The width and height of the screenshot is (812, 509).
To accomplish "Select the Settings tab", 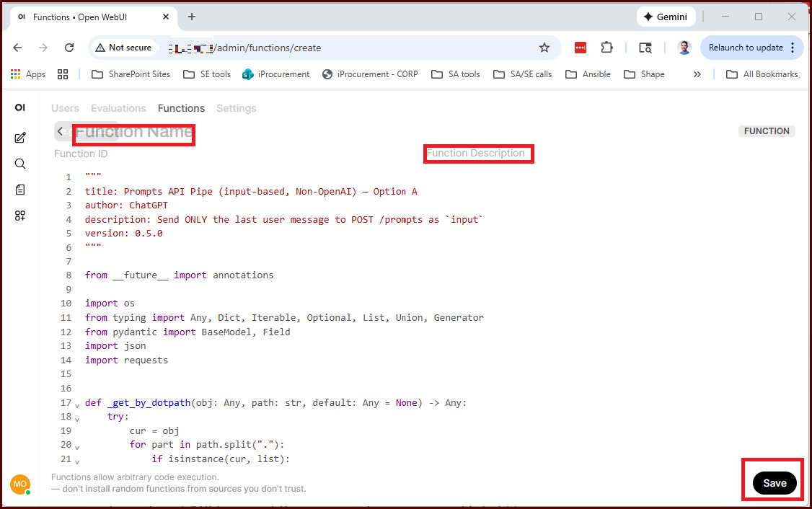I will 237,108.
